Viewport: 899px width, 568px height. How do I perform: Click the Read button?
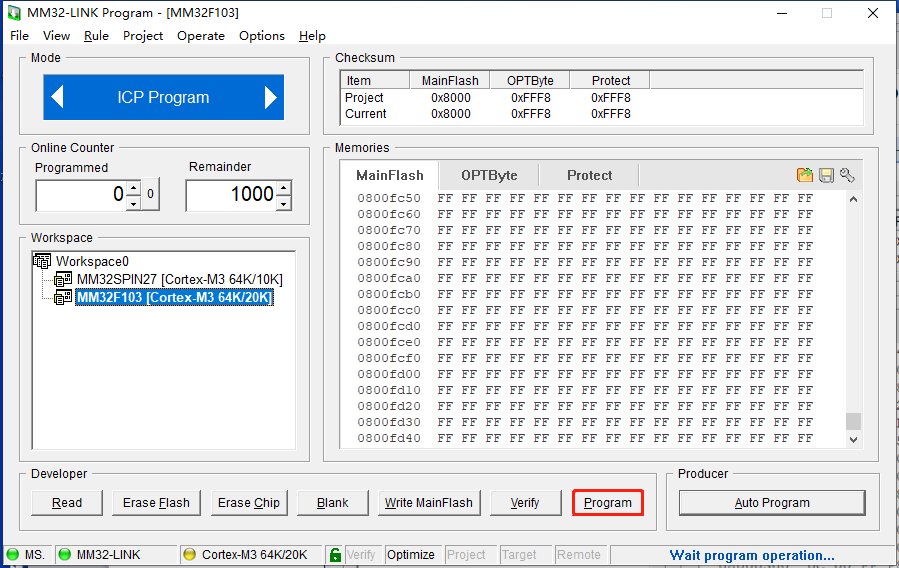(67, 503)
